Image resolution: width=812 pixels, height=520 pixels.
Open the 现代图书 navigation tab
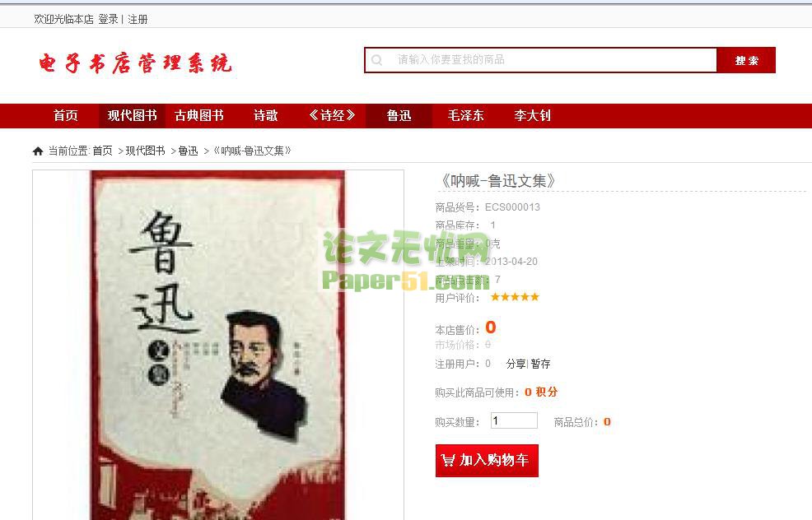coord(132,115)
